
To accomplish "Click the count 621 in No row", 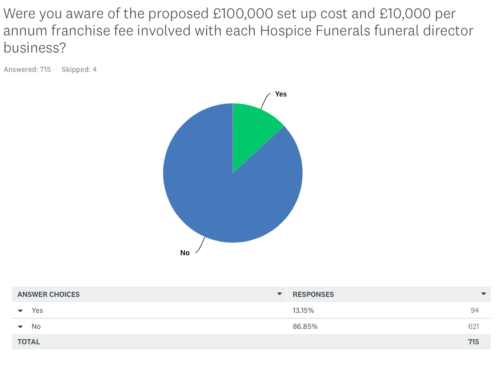I will [474, 326].
